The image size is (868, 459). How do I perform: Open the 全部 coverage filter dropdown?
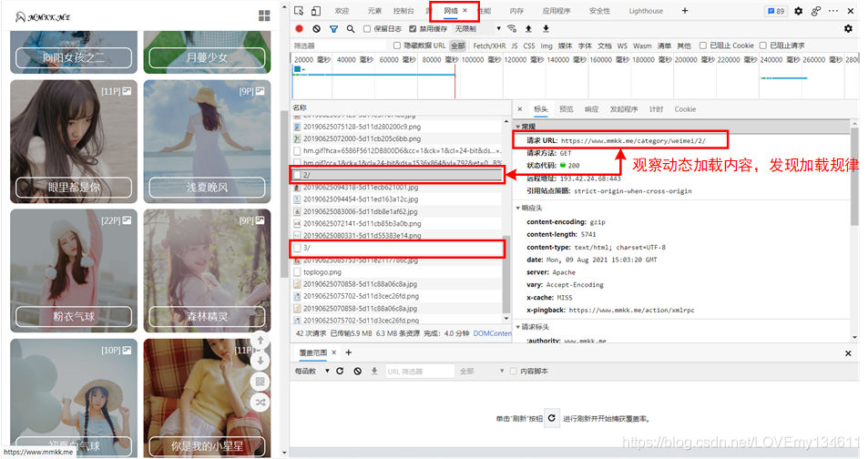[481, 371]
